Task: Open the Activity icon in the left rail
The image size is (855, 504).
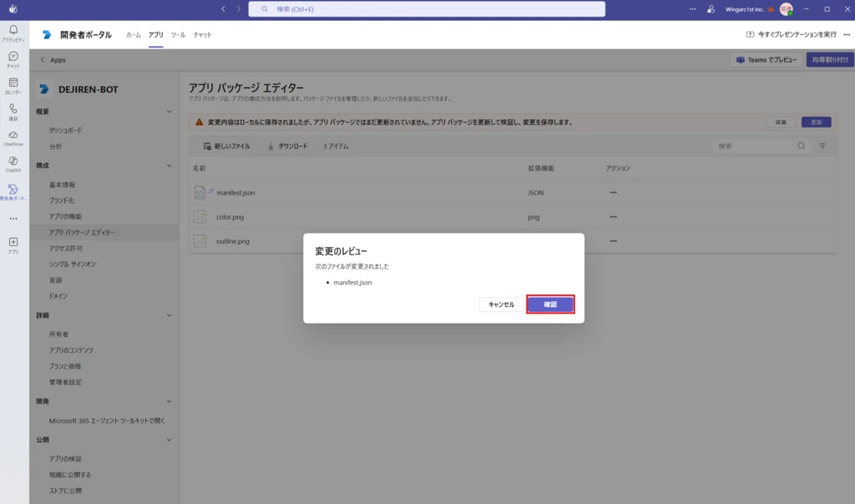Action: pyautogui.click(x=13, y=32)
